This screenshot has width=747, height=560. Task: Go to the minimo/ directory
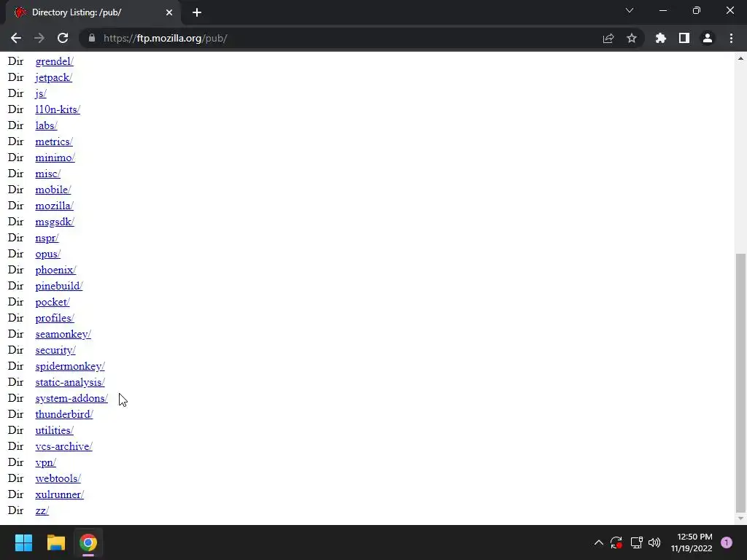click(55, 157)
